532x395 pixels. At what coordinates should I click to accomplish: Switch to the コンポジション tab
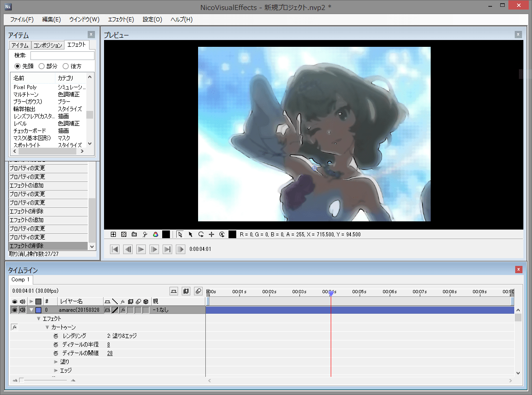pyautogui.click(x=48, y=45)
